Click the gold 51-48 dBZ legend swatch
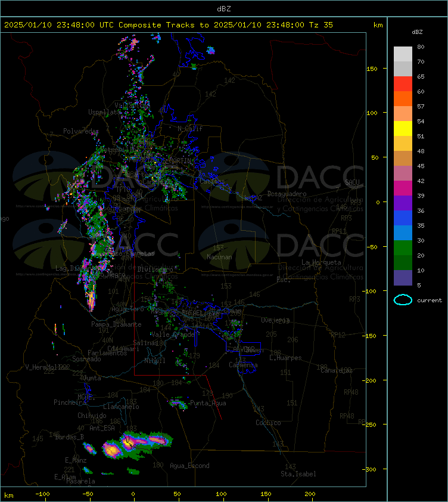 [403, 144]
